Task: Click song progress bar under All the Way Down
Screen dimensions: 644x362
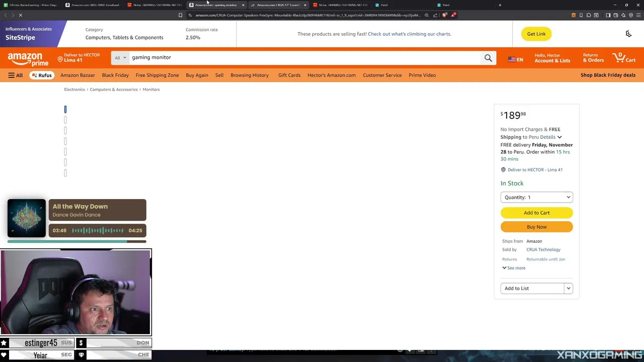Action: (x=76, y=241)
